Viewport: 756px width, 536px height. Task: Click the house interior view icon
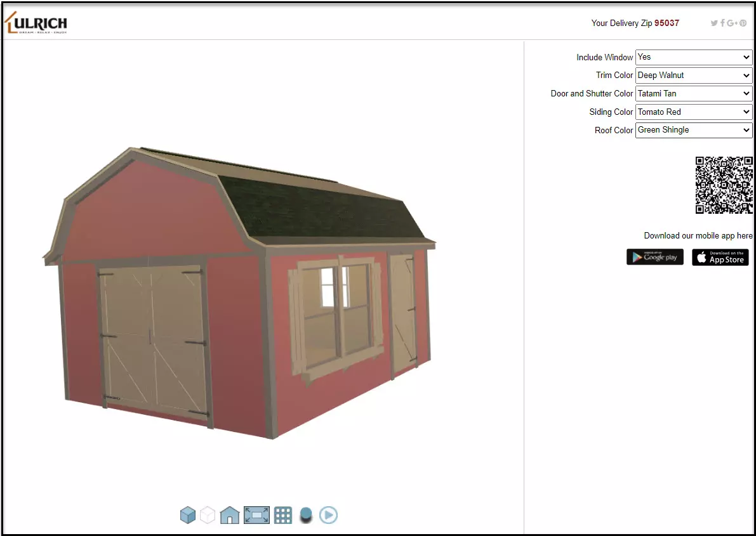pyautogui.click(x=229, y=514)
